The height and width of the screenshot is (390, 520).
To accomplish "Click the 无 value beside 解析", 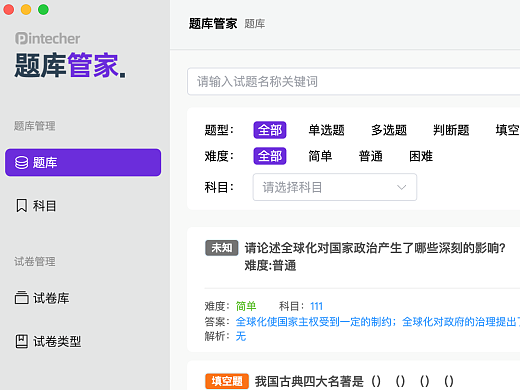I will tap(241, 336).
